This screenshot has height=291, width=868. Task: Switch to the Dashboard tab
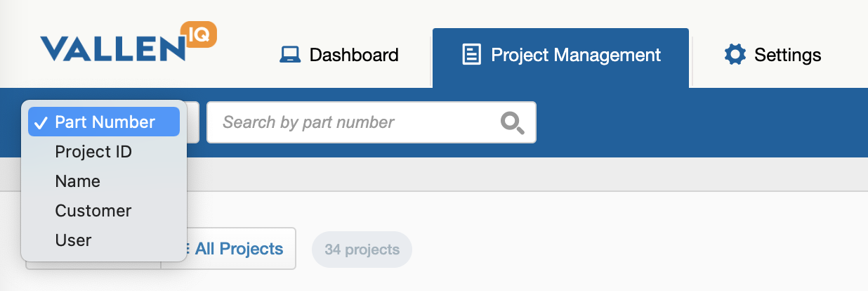[x=353, y=55]
